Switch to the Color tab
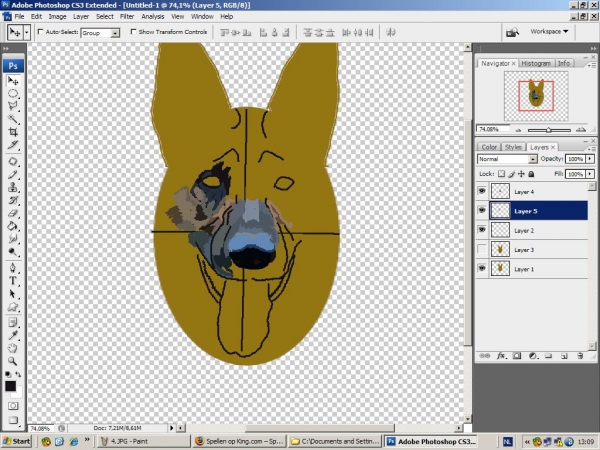The width and height of the screenshot is (600, 450). (489, 147)
